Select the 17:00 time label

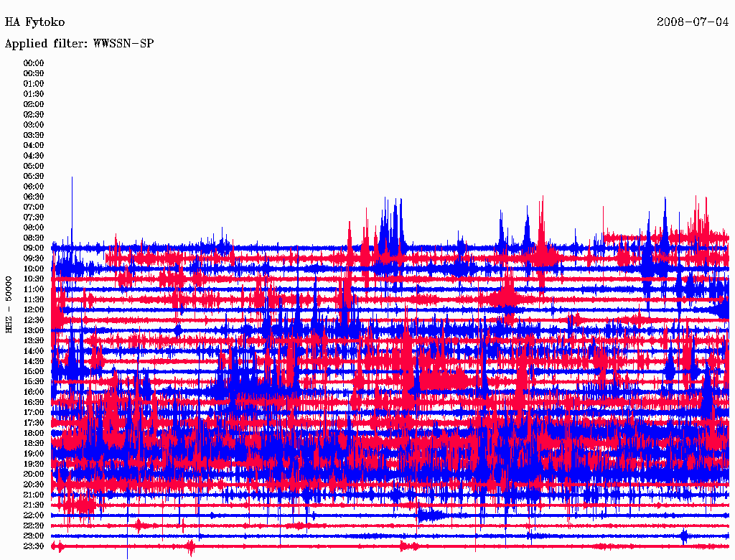(34, 413)
